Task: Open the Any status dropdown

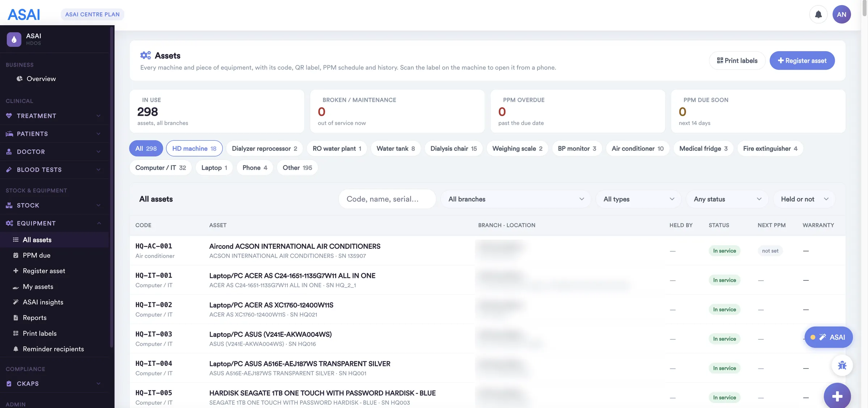Action: coord(727,199)
